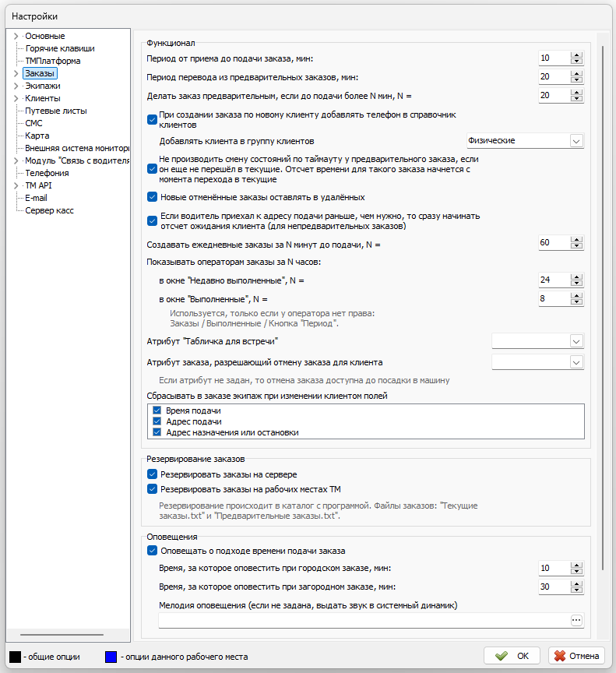616x673 pixels.
Task: Open the "Физические" client group dropdown
Action: tap(576, 141)
